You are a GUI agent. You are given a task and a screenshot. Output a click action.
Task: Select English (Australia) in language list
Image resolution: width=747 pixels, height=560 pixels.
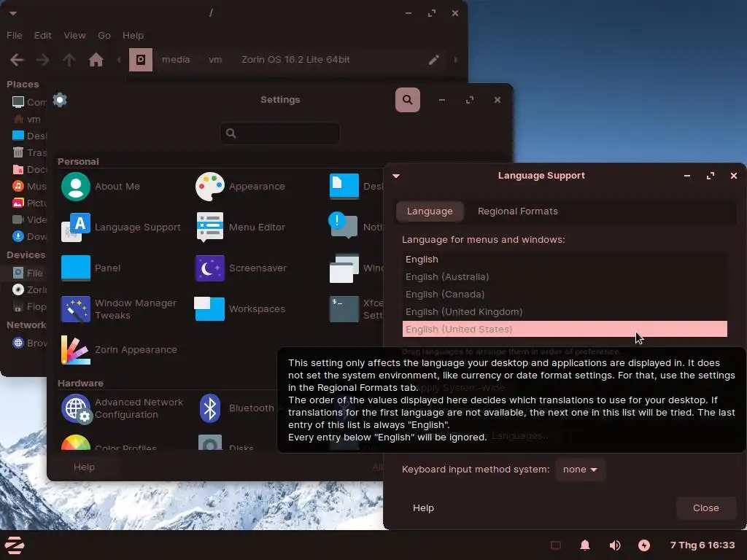(565, 277)
